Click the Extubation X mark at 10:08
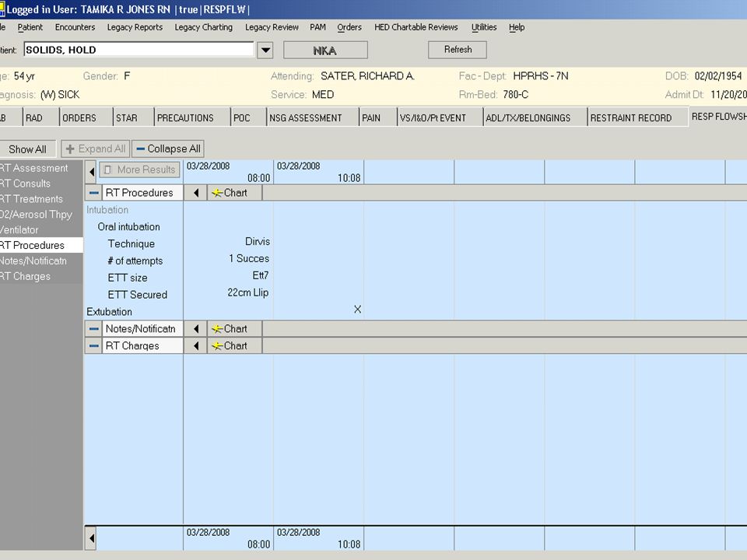 (x=357, y=310)
